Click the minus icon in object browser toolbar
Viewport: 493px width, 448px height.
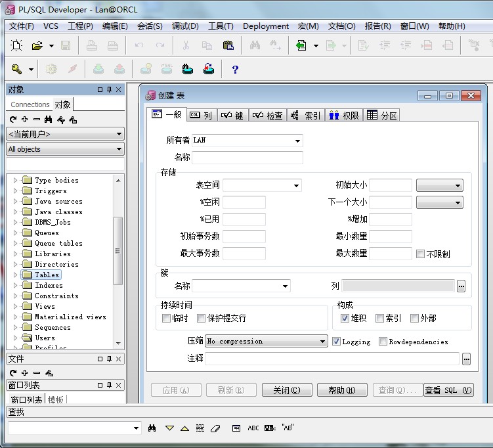pyautogui.click(x=37, y=120)
